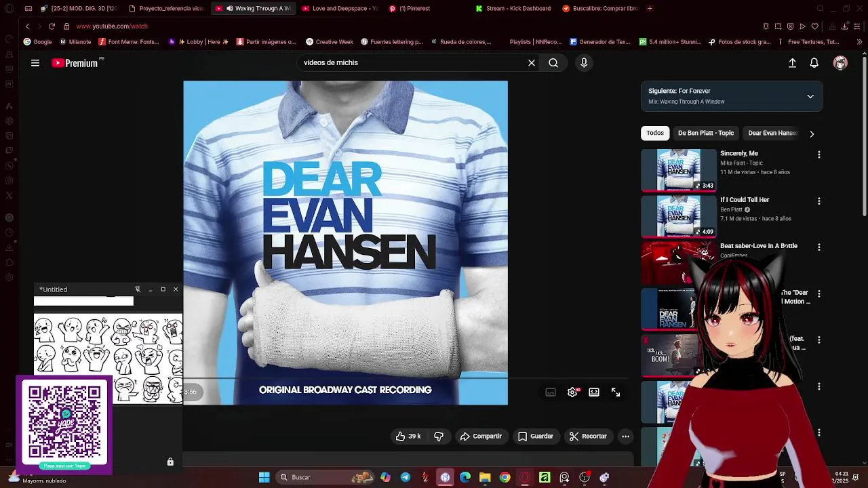Open File Explorer from the taskbar
This screenshot has width=868, height=488.
(485, 477)
